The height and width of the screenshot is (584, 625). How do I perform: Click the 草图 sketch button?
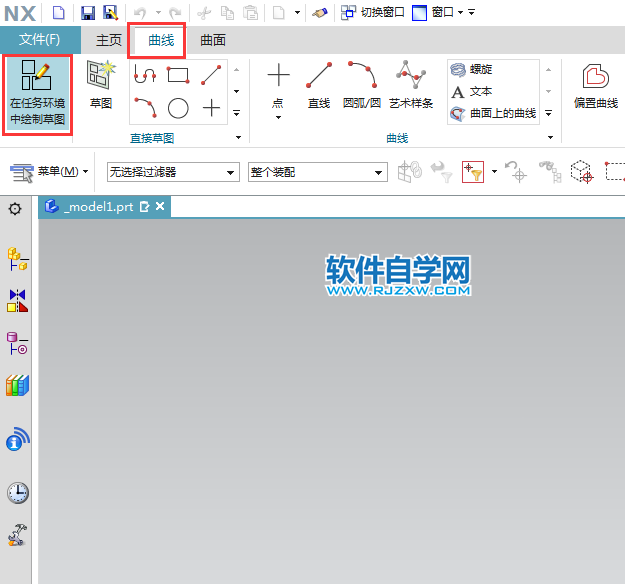101,85
